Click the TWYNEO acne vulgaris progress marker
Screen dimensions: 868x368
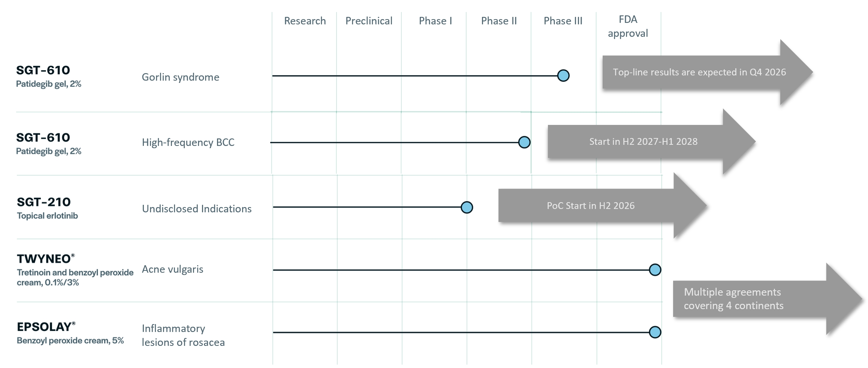pyautogui.click(x=655, y=269)
